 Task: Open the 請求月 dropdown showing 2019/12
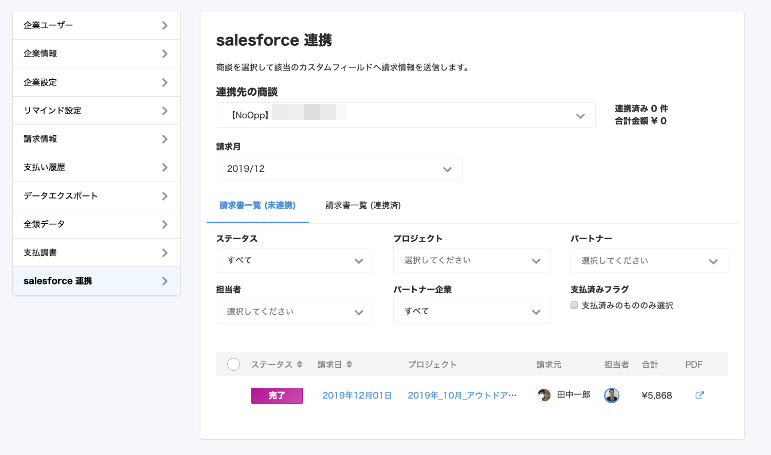(x=339, y=169)
